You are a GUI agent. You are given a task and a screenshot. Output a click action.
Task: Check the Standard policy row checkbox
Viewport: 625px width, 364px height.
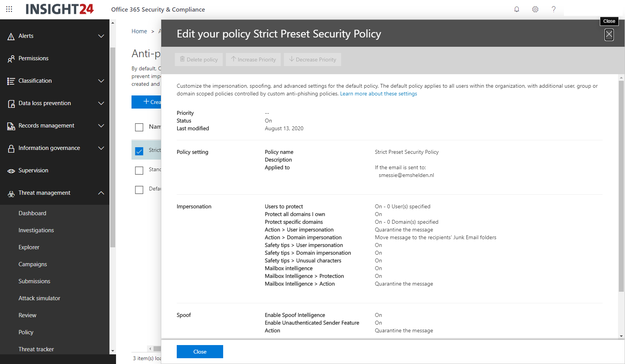tap(139, 170)
